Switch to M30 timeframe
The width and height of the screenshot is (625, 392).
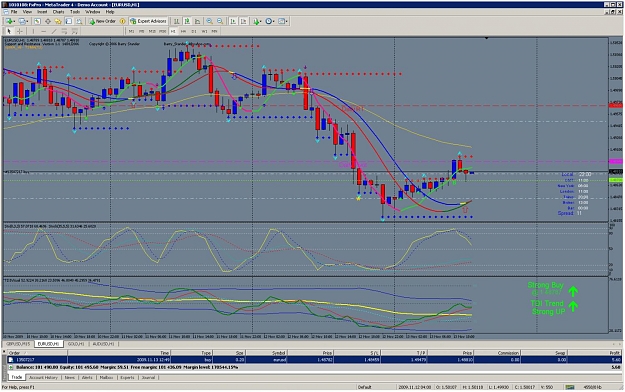163,31
